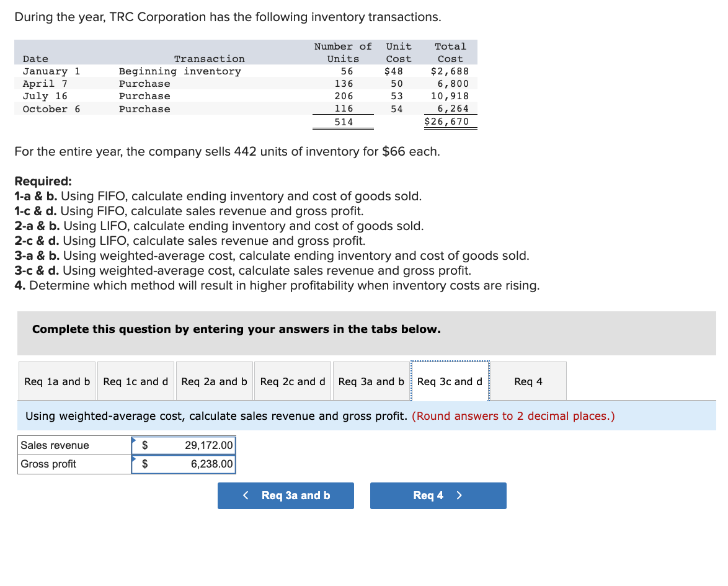Click the total cost value $26,670
The width and height of the screenshot is (728, 586).
pos(450,121)
